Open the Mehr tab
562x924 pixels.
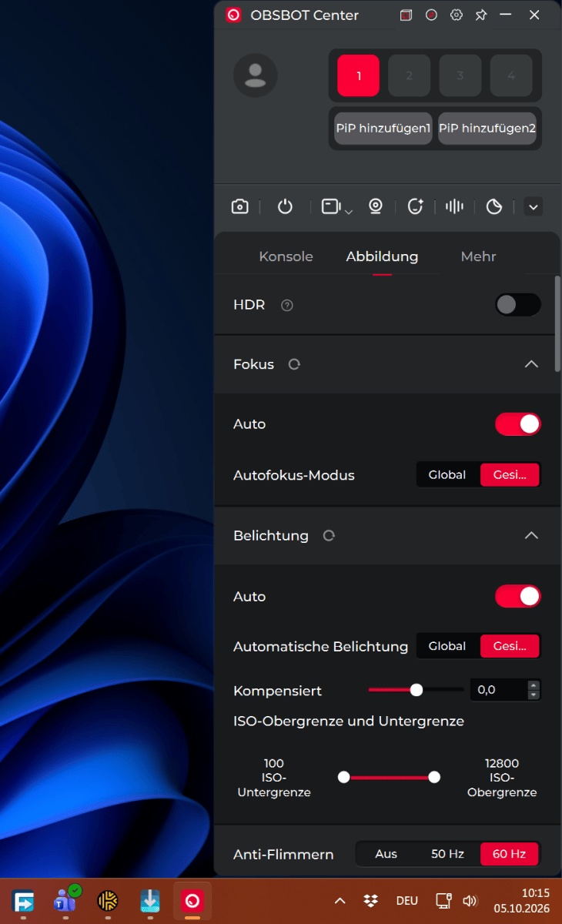(478, 256)
